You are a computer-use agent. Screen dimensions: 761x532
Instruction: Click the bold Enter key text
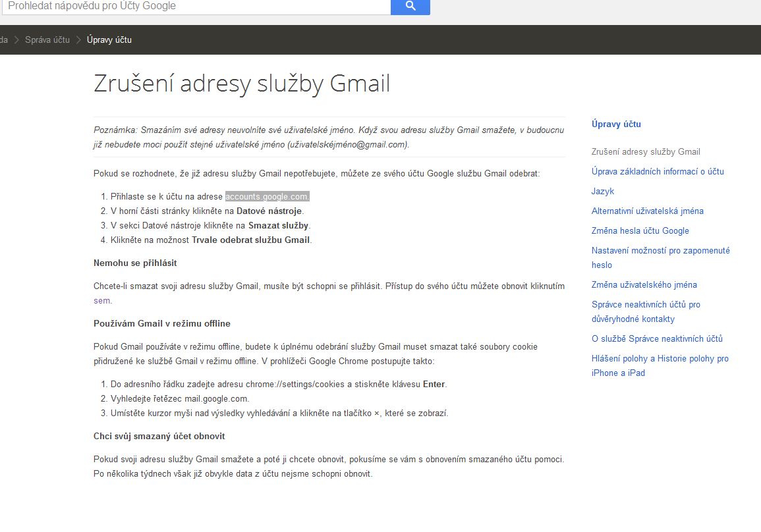(434, 384)
